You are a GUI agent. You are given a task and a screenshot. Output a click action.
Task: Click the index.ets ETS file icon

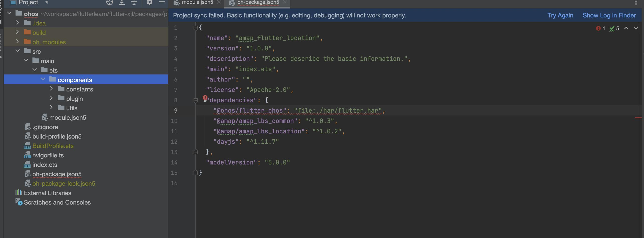(x=27, y=164)
